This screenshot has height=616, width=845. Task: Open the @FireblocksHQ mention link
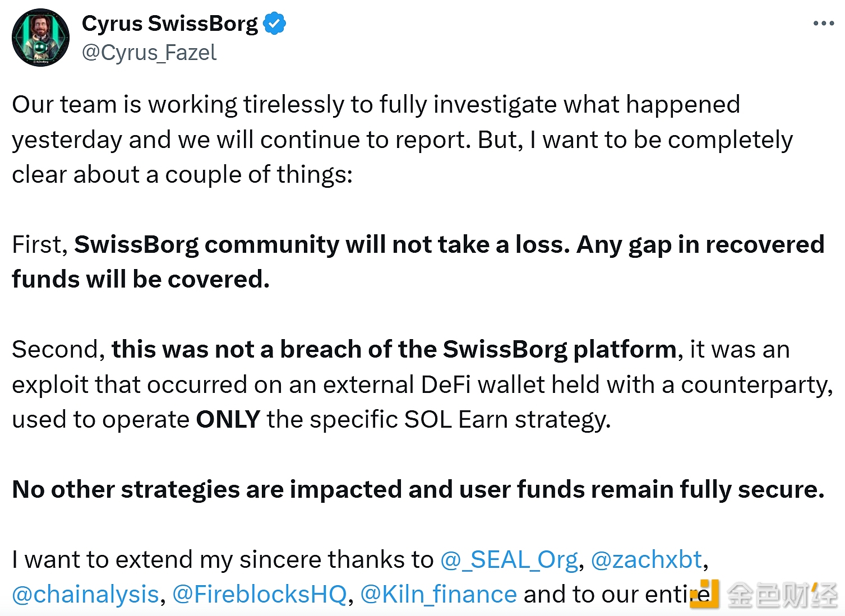tap(260, 594)
